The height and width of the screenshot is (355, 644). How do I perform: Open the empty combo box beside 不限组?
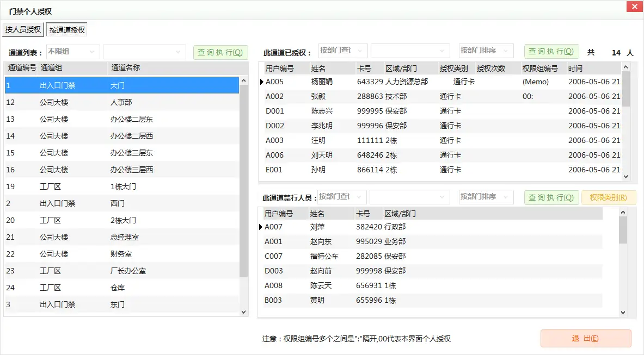[x=143, y=52]
